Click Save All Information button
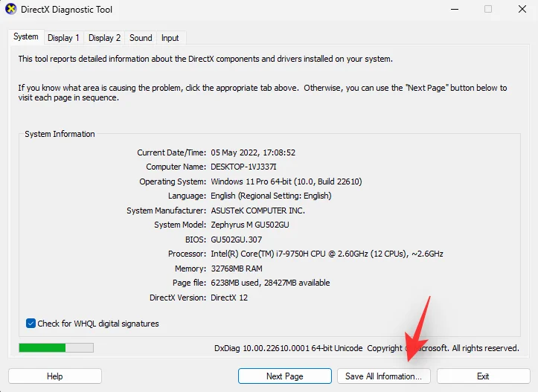Screen dimensions: 538x392 click(383, 376)
